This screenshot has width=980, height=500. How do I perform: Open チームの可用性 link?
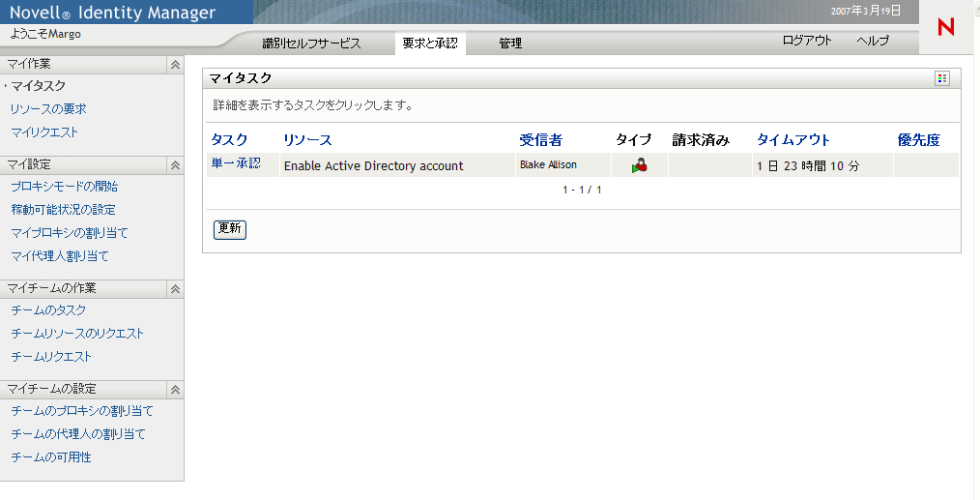[50, 457]
